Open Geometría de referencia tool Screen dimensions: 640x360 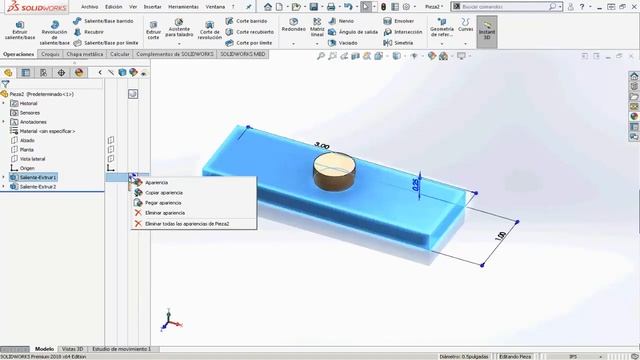click(442, 28)
